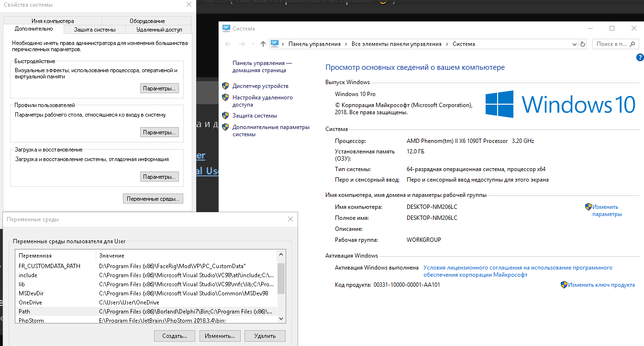
Task: Open the Удаленный доступ tab
Action: 159,30
